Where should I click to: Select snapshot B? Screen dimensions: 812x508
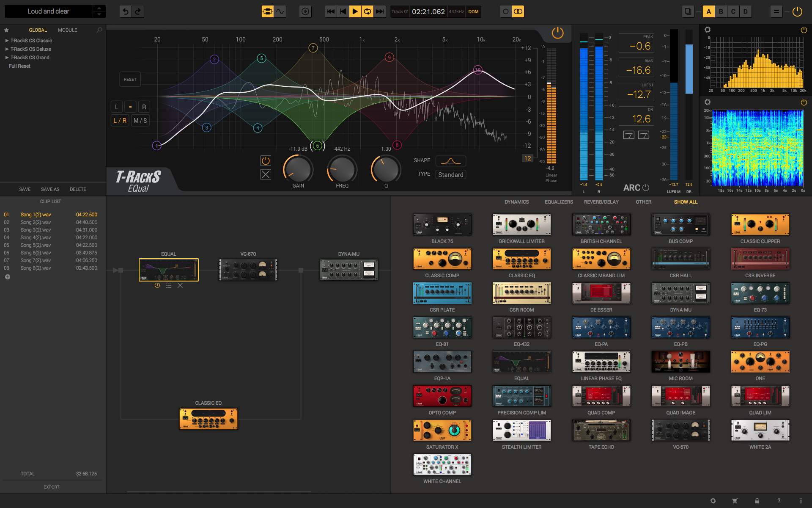coord(721,11)
